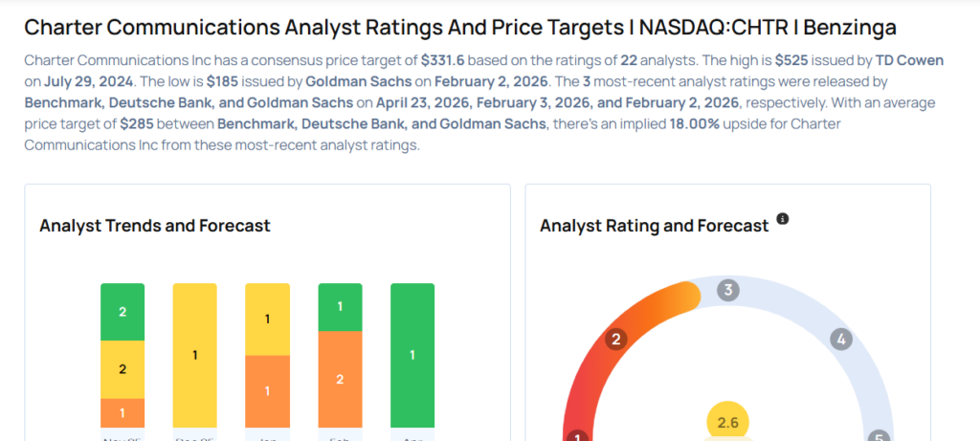Click the Analyst Trends and Forecast heading
The image size is (980, 441).
[154, 226]
